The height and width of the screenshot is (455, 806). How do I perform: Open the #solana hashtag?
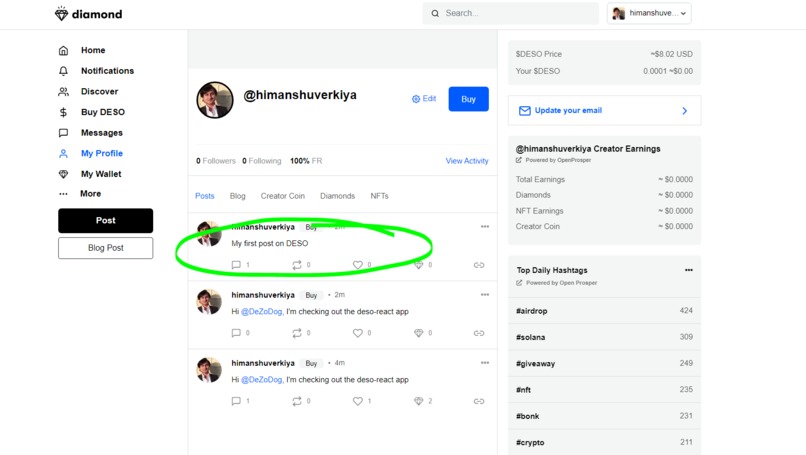click(530, 337)
